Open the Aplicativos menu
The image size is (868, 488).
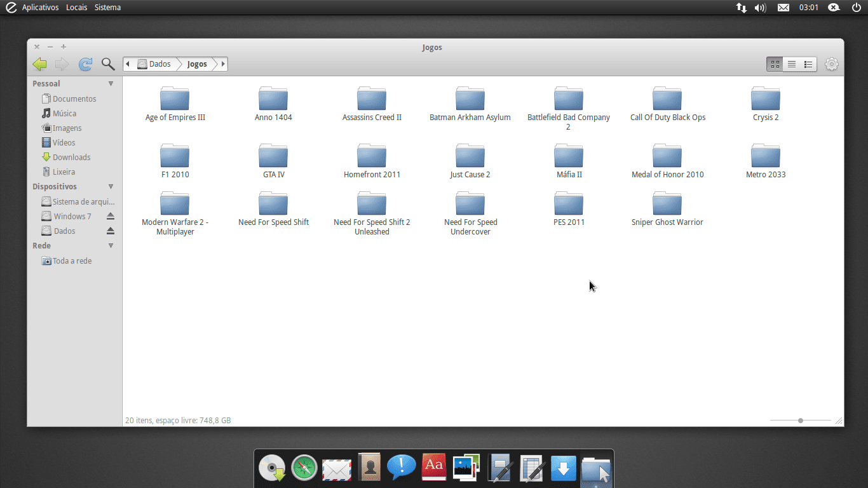[40, 8]
